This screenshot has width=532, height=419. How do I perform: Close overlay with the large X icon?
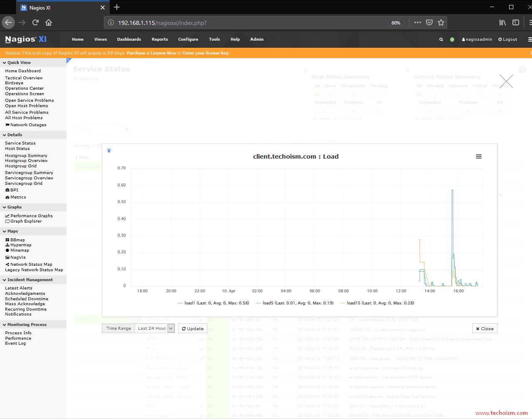point(506,81)
